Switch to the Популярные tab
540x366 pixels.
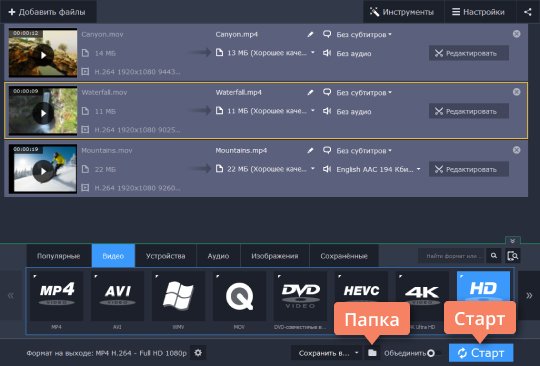(x=59, y=256)
